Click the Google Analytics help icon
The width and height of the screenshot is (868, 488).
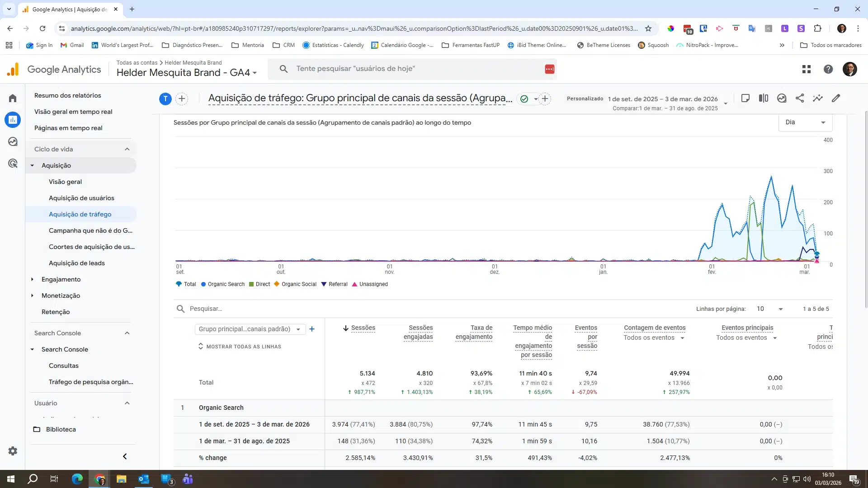[x=828, y=69]
